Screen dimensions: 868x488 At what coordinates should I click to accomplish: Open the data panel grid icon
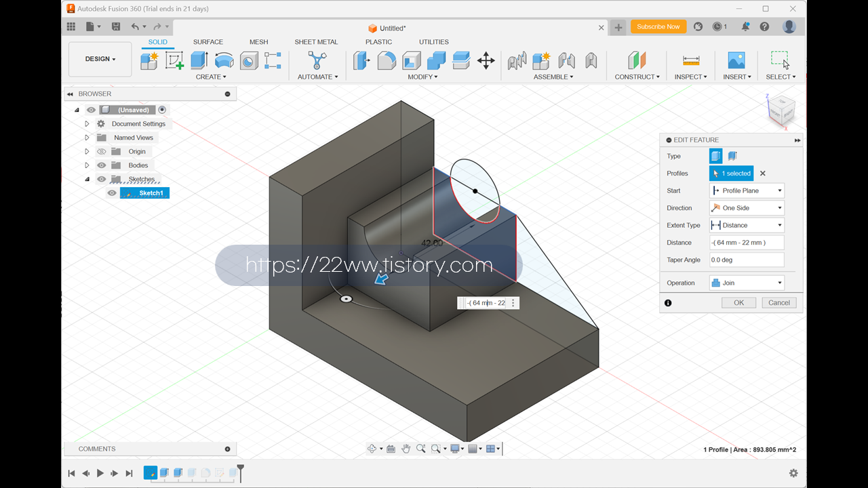click(x=71, y=26)
